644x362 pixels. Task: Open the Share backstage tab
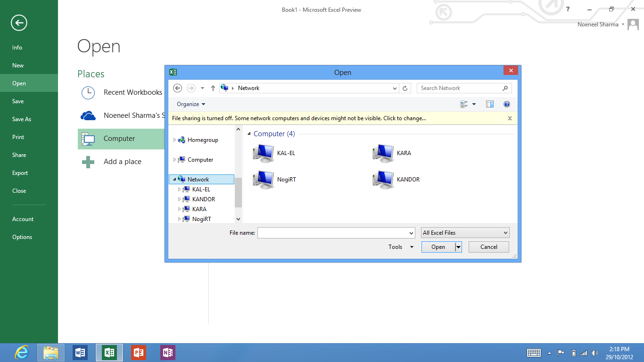pos(29,155)
